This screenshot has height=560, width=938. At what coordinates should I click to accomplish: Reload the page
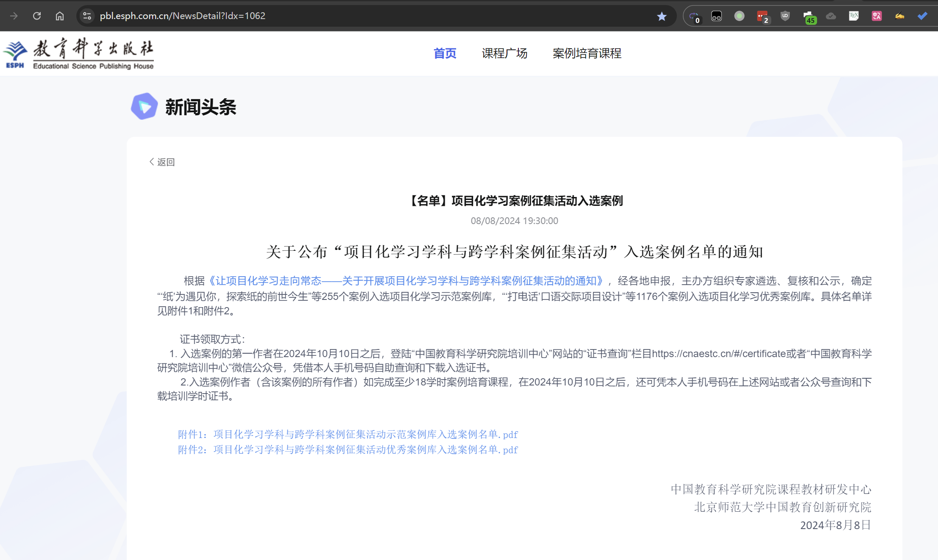coord(37,16)
